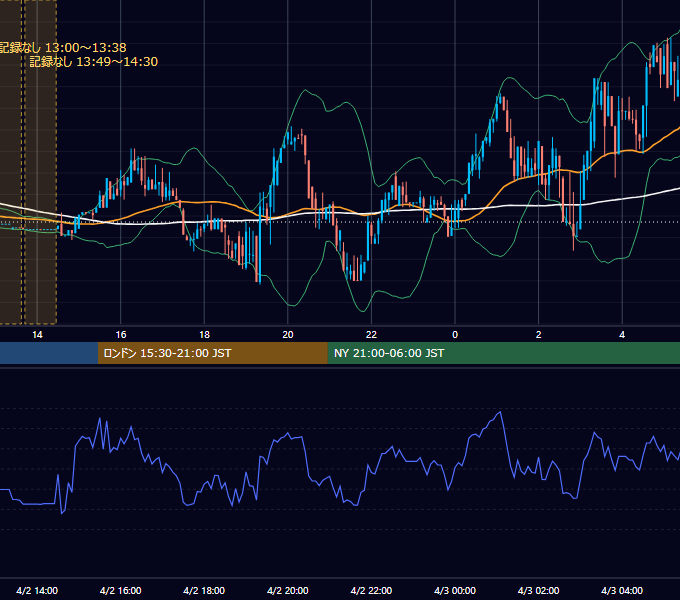
Task: Click the 4 hour axis label
Action: point(622,335)
